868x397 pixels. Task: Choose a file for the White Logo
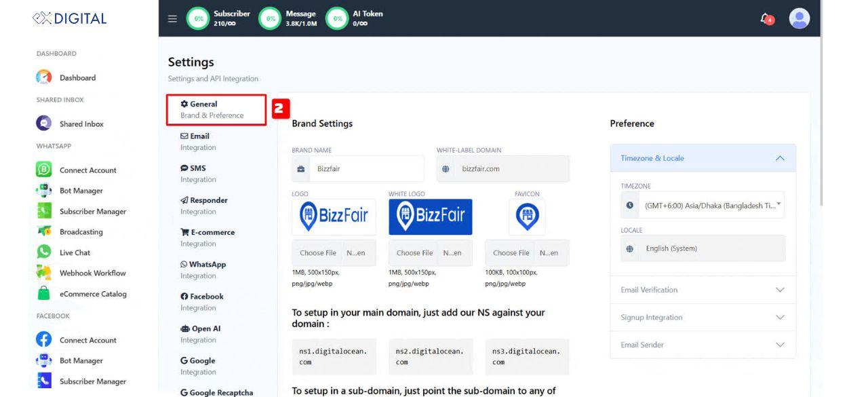[430, 252]
